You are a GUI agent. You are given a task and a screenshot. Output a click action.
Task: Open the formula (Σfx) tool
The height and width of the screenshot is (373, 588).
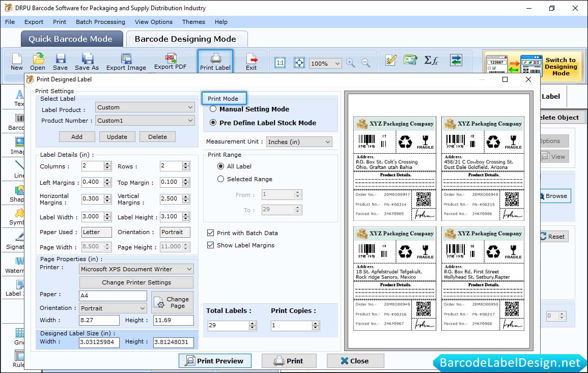[x=431, y=60]
